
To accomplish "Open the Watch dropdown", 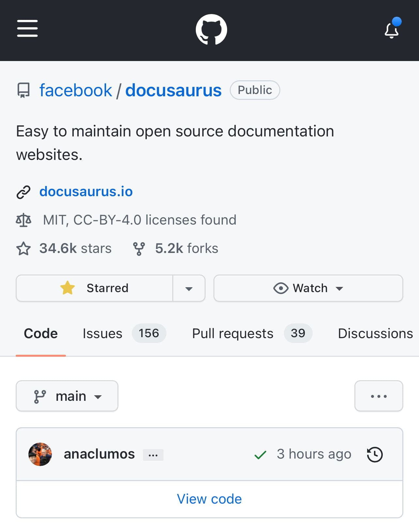I will (308, 288).
